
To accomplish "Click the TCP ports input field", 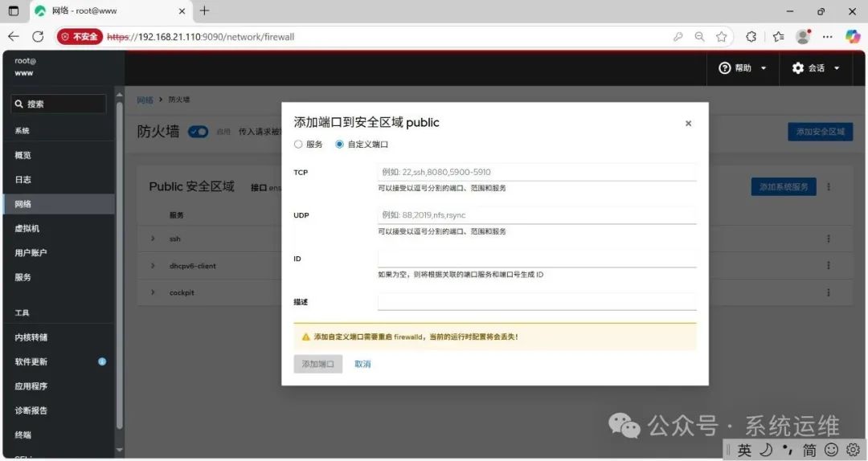I will (x=536, y=172).
